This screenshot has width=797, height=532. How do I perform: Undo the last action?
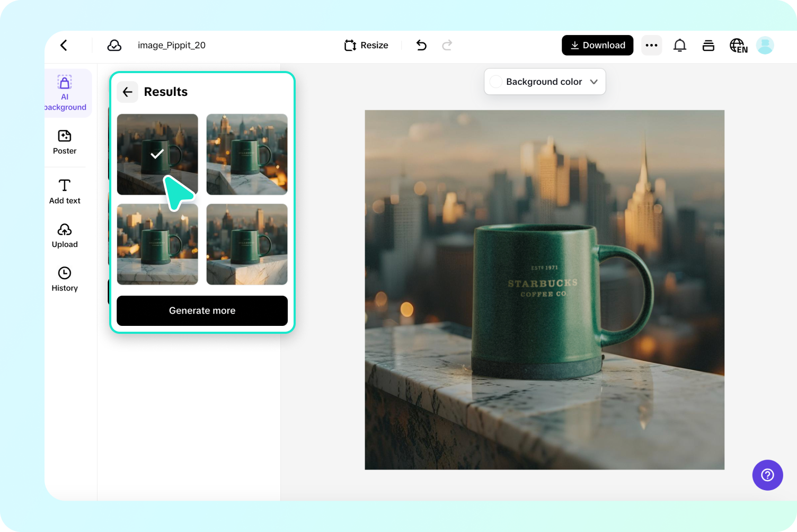click(421, 46)
